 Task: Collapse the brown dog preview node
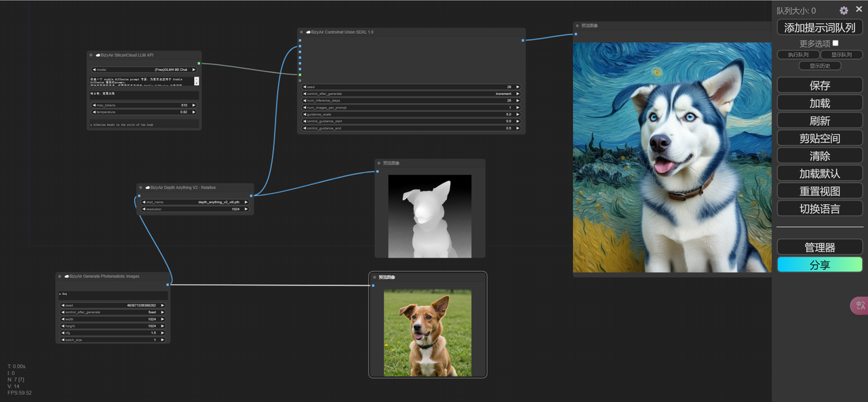coord(374,277)
